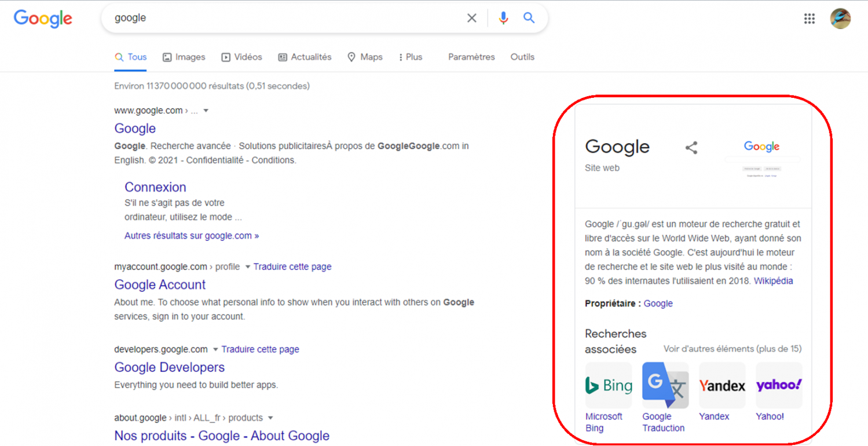
Task: Open the Microsoft Bing related search thumbnail
Action: point(609,385)
